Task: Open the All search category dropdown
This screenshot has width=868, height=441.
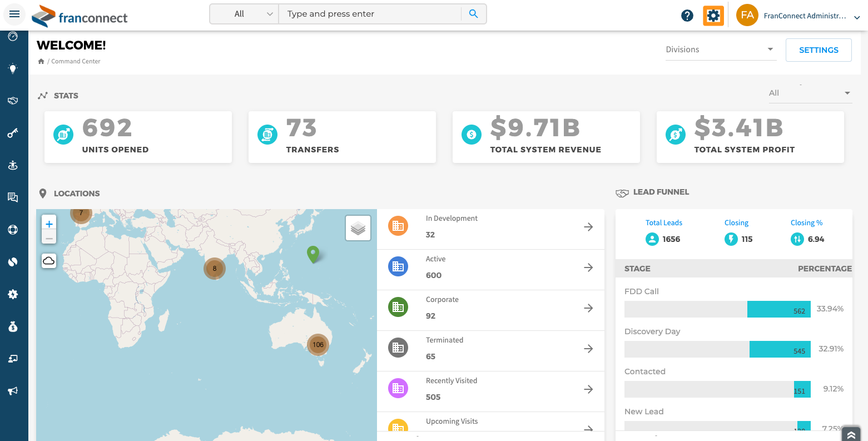Action: point(245,14)
